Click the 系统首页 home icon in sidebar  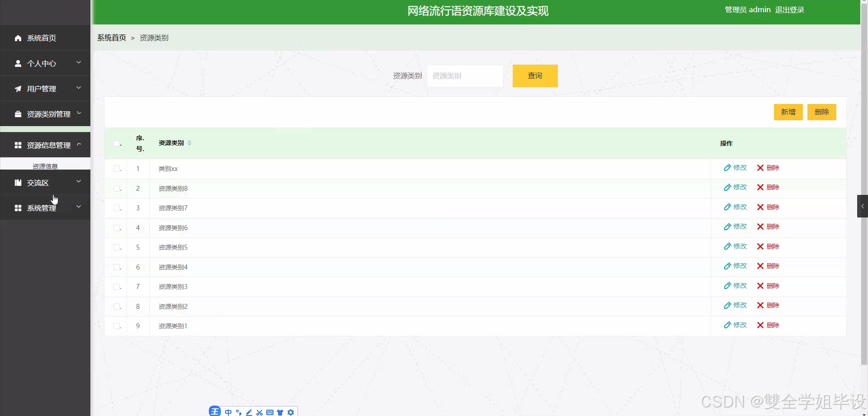[18, 38]
